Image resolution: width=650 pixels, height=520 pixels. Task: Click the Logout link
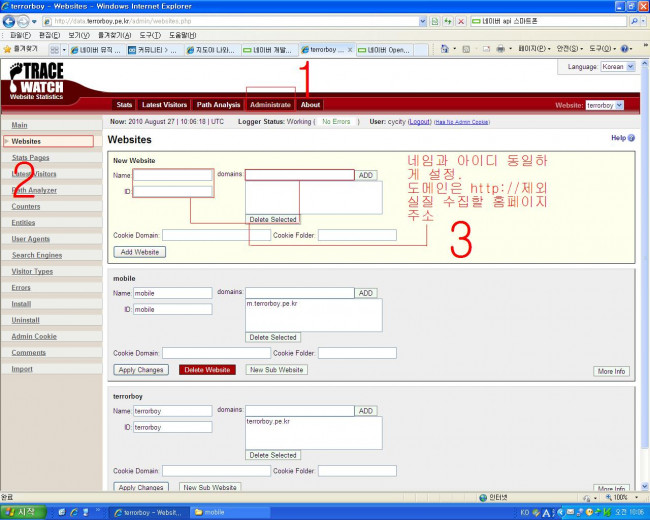[419, 121]
